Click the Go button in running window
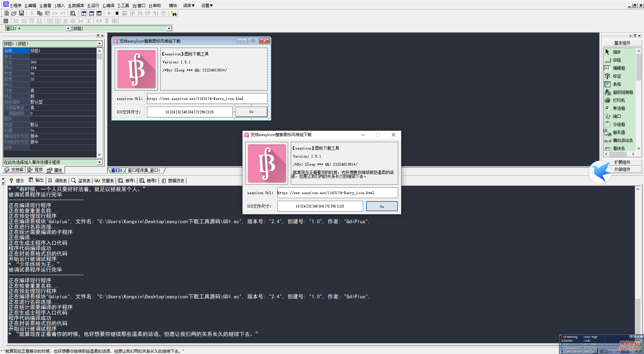The height and width of the screenshot is (354, 644). [382, 206]
